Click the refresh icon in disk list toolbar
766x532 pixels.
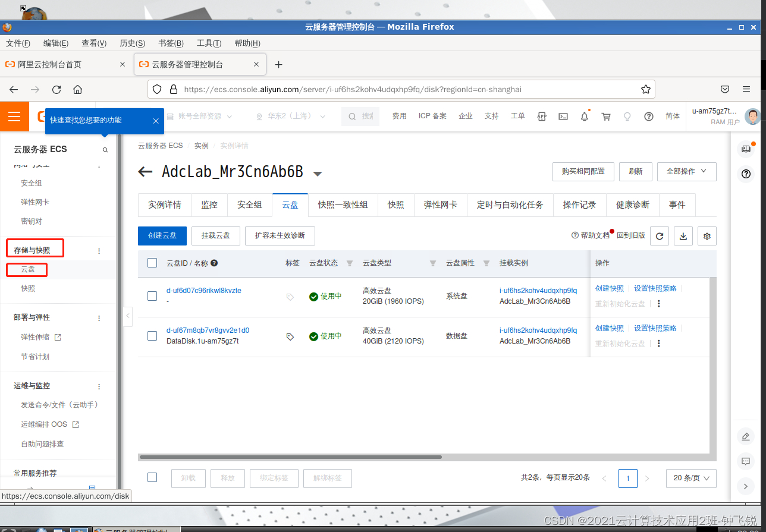[659, 236]
